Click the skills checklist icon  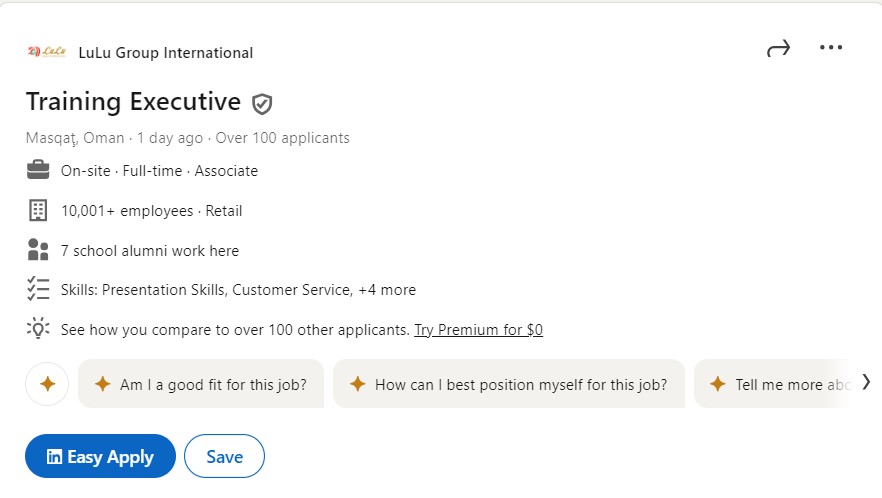[x=38, y=289]
